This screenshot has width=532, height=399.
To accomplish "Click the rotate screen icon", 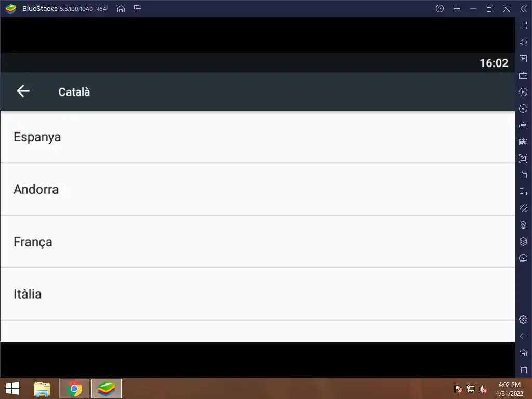I will click(523, 208).
